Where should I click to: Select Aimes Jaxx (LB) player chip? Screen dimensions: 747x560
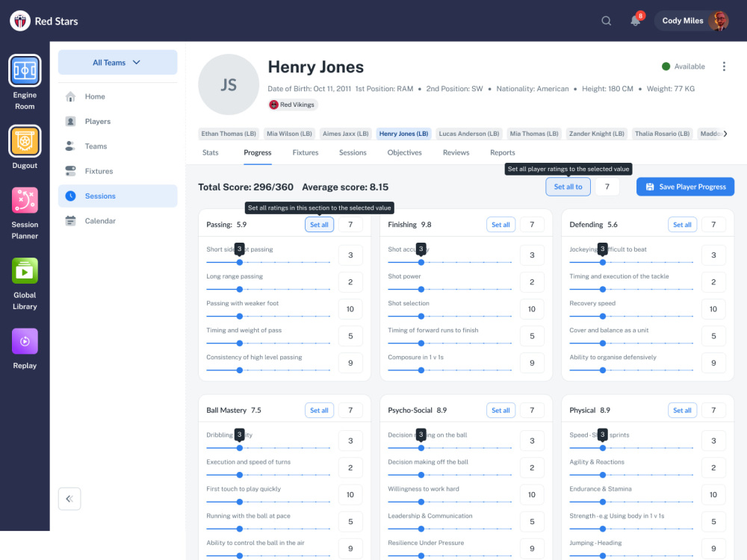[x=345, y=134]
